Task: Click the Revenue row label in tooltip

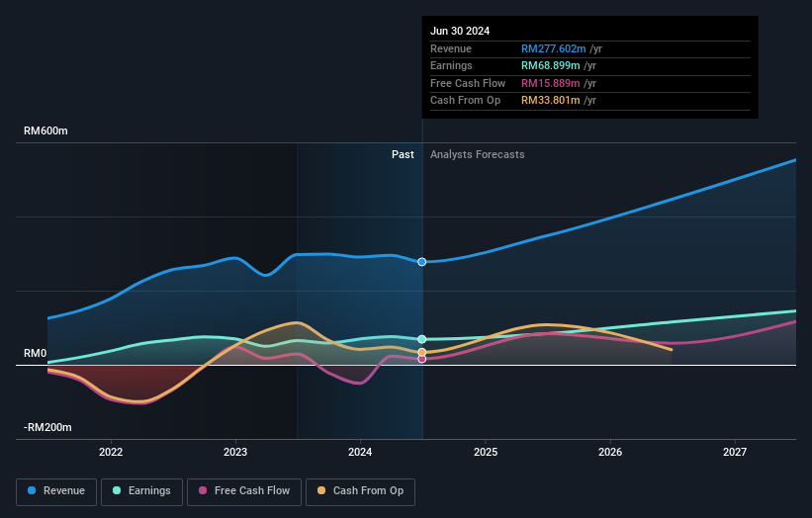Action: pos(451,48)
